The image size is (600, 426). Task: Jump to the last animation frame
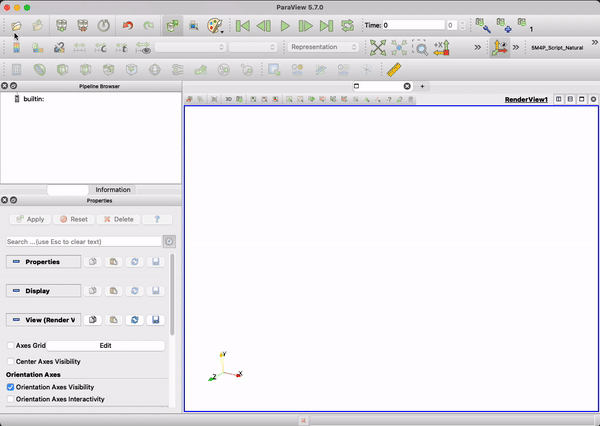[326, 25]
